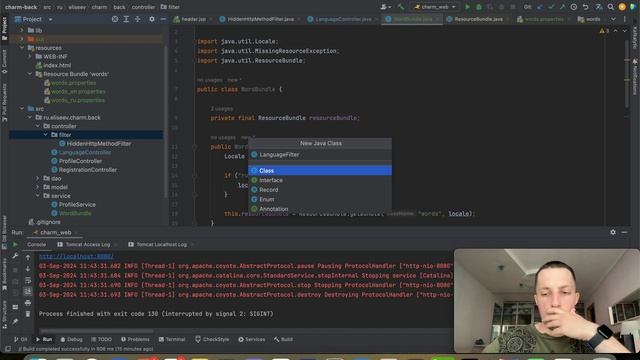The image size is (640, 360).
Task: Open Problems tool window button
Action: [x=135, y=339]
